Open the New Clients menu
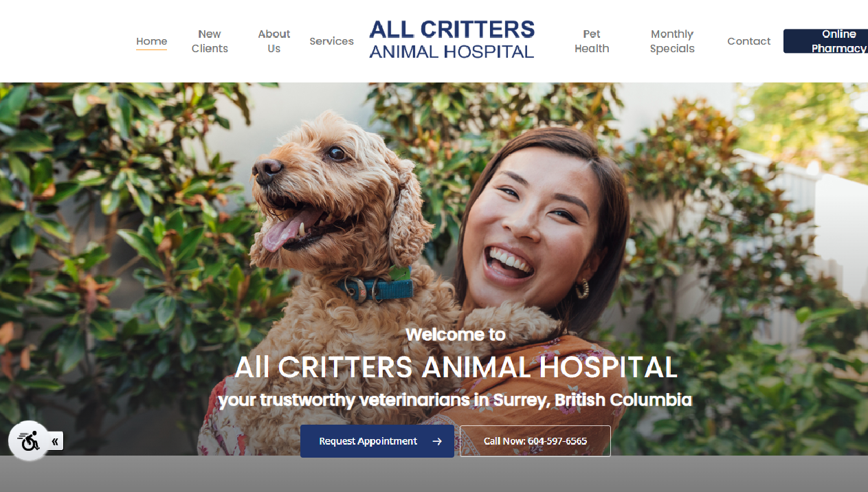This screenshot has width=868, height=492. (210, 41)
